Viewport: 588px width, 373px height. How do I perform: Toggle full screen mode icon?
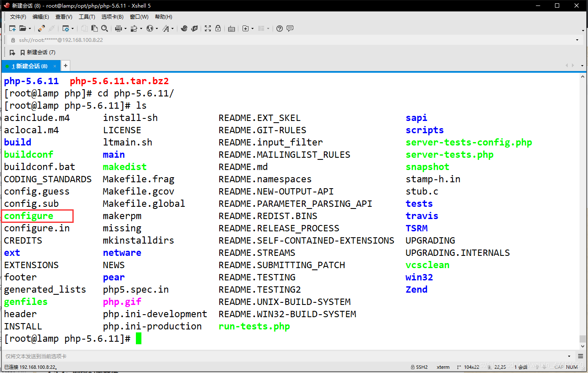pyautogui.click(x=208, y=28)
